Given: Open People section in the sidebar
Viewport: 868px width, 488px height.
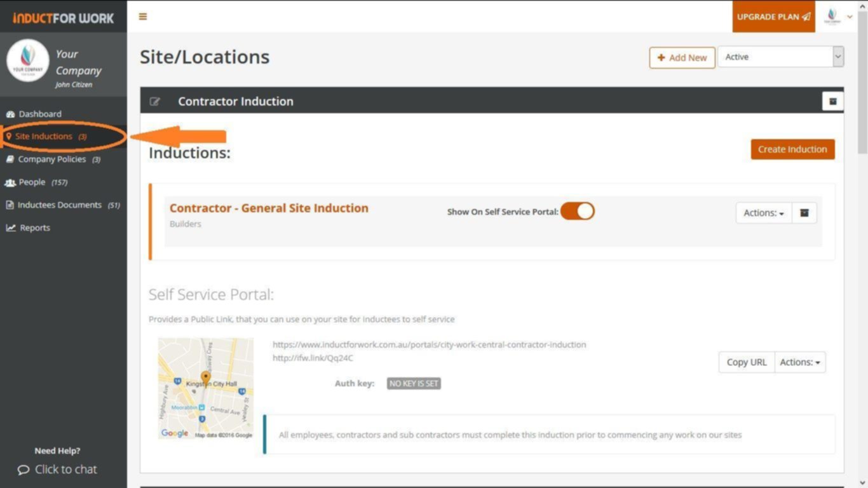Looking at the screenshot, I should click(x=36, y=182).
